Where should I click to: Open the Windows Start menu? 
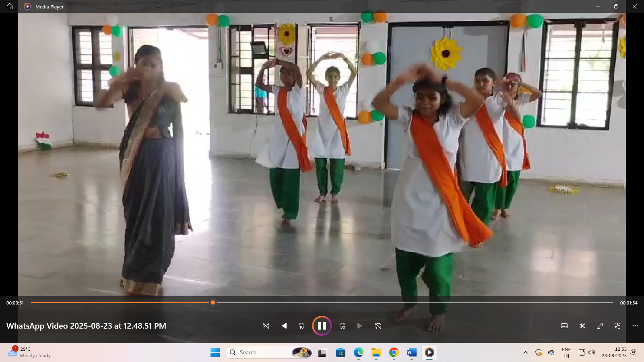point(215,352)
